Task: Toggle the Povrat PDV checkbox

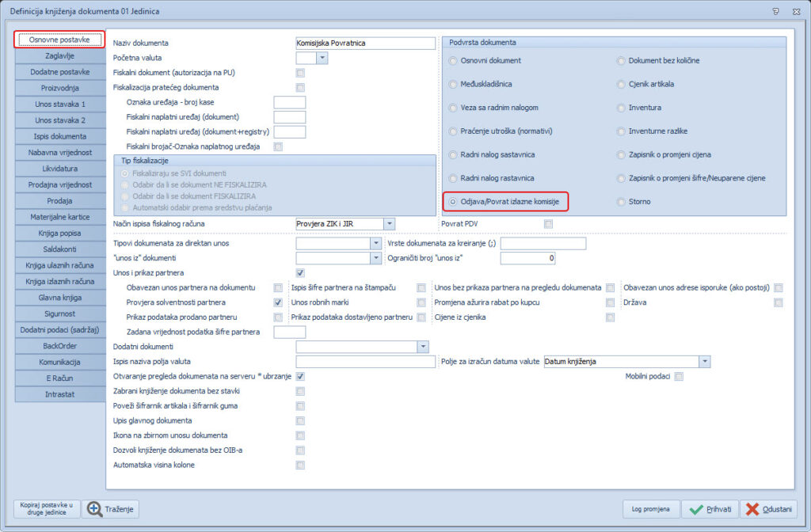Action: [548, 224]
